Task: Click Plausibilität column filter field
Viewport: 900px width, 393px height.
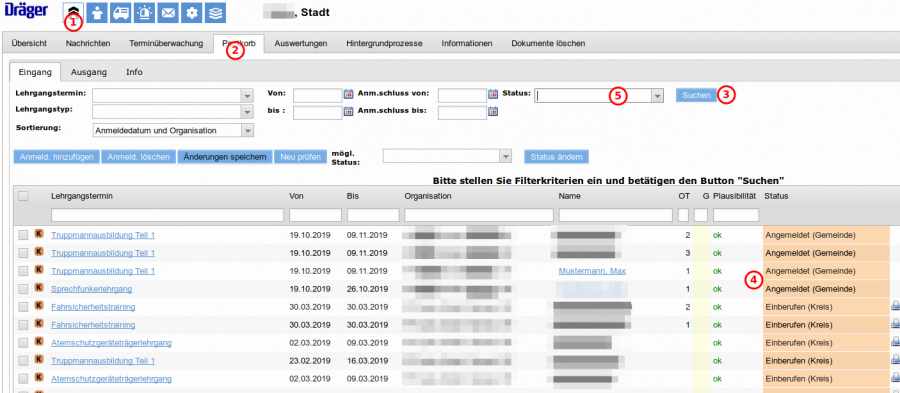Action: (736, 215)
